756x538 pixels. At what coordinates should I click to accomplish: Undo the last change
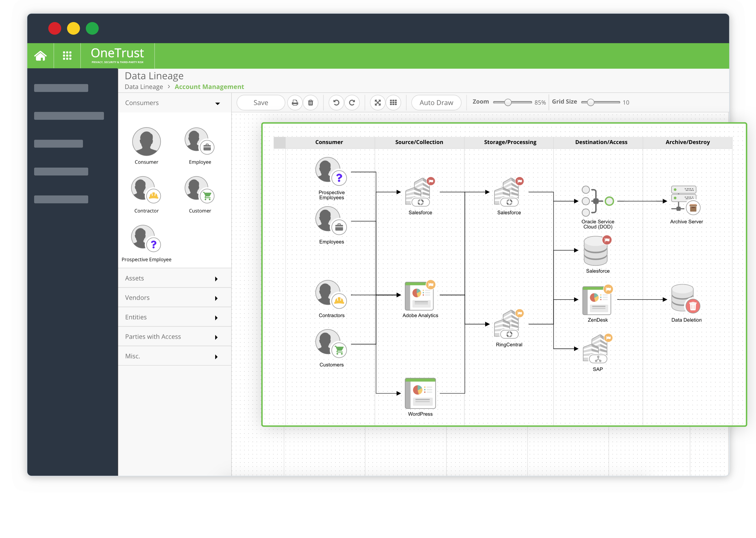point(336,103)
